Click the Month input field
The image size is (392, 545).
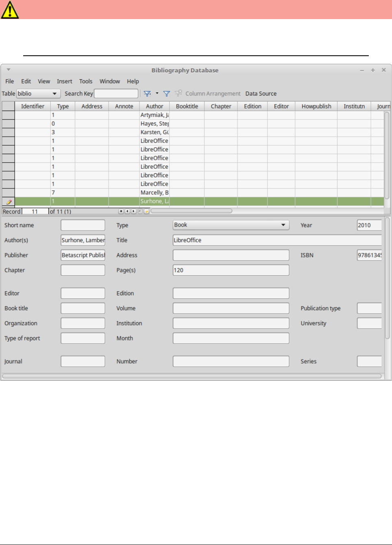coord(231,338)
